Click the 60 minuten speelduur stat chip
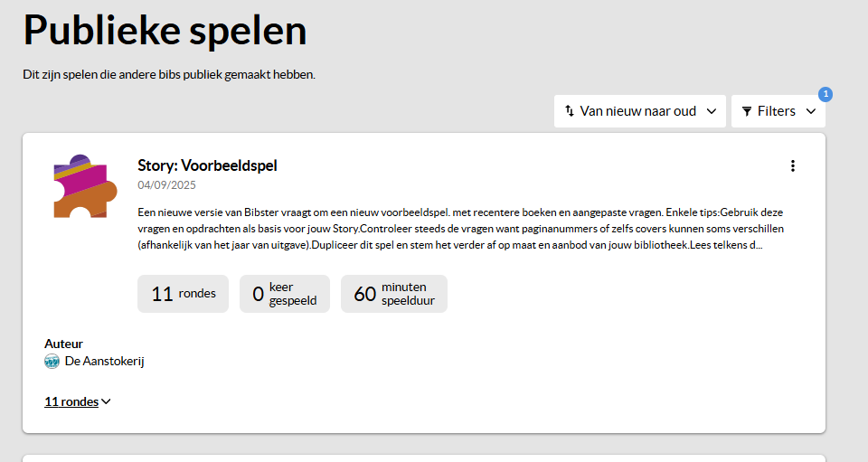Screen dimensions: 868x462 393,294
